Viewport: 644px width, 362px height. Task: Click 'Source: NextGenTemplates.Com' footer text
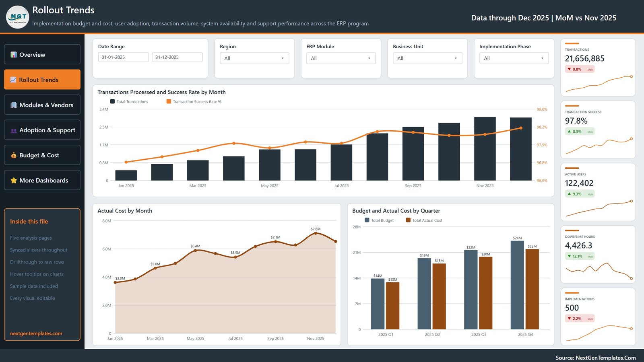pos(596,358)
